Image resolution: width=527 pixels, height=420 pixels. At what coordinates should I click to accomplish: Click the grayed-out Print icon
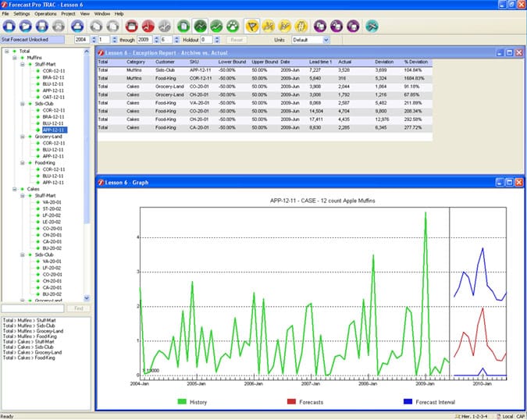[59, 27]
